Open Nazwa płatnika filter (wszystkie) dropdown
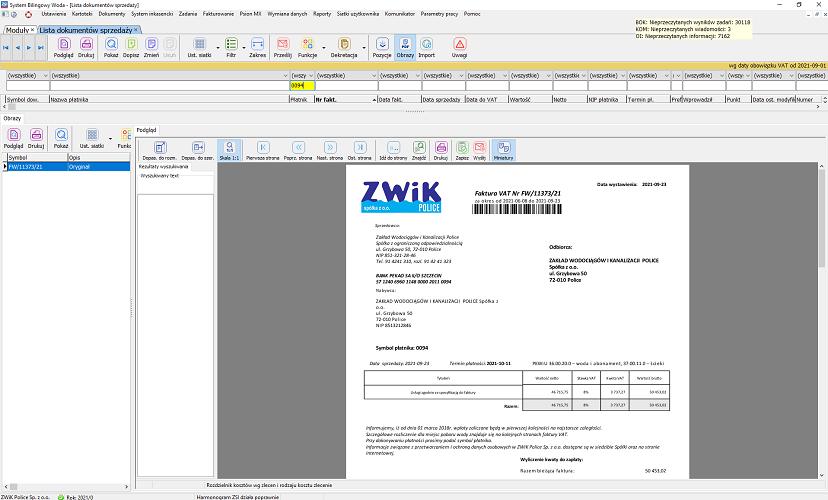The height and width of the screenshot is (500, 828). point(286,76)
